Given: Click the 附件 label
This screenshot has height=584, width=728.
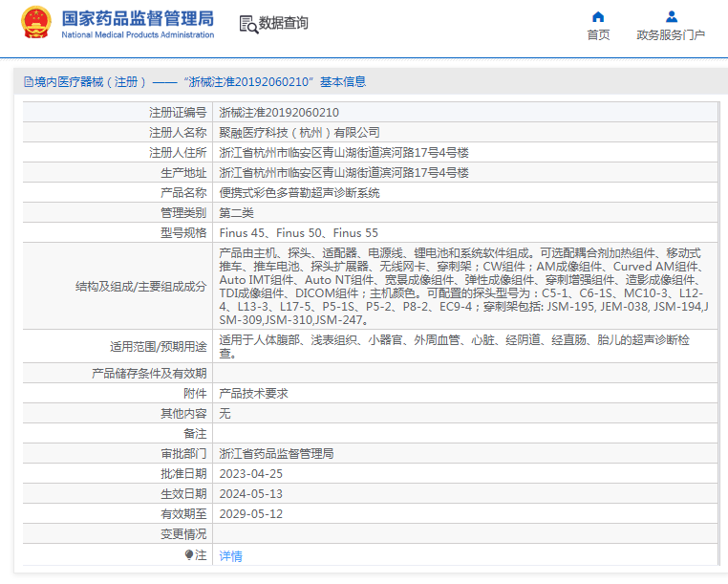Looking at the screenshot, I should coord(195,394).
